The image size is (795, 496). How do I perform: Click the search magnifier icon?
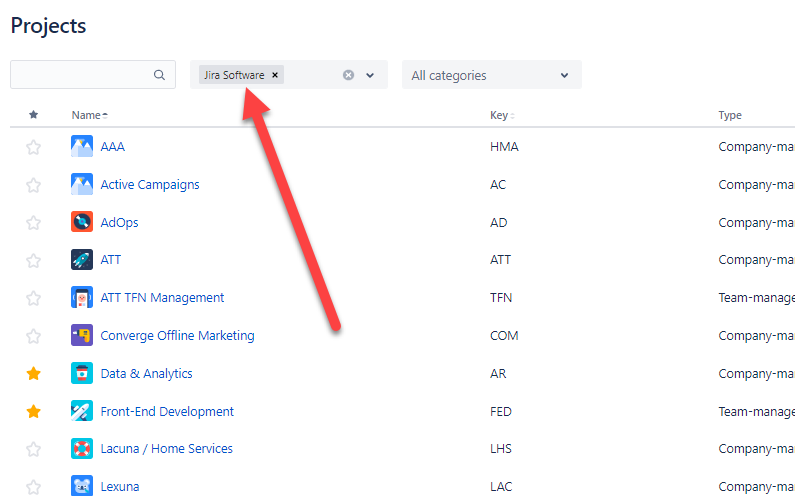(x=159, y=75)
